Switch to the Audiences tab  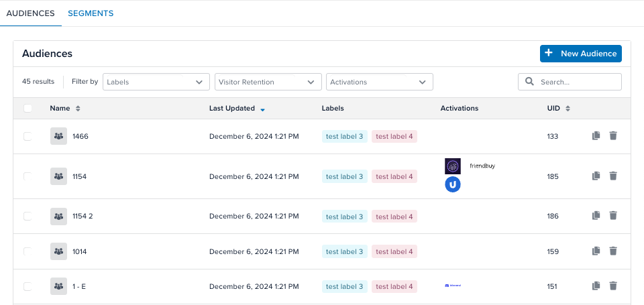pos(30,13)
